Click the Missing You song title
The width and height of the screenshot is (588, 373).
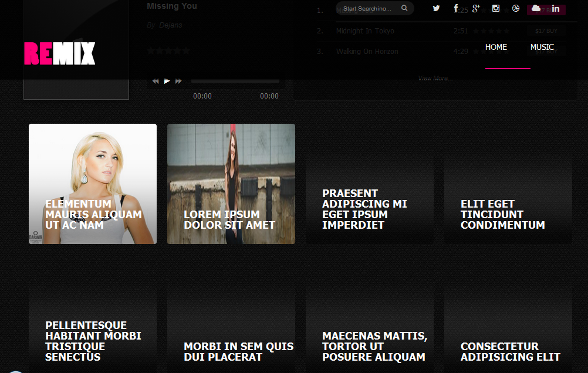point(172,6)
